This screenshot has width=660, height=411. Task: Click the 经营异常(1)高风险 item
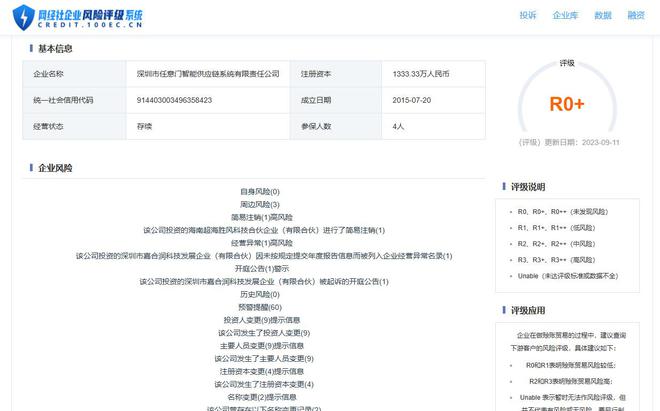(x=261, y=243)
